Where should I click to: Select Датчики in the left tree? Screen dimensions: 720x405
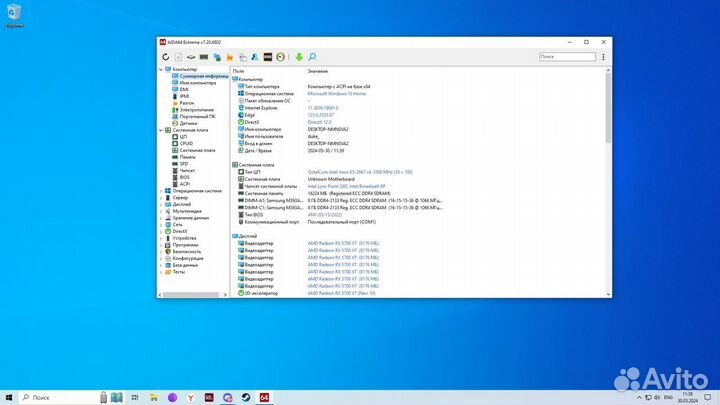tap(189, 123)
